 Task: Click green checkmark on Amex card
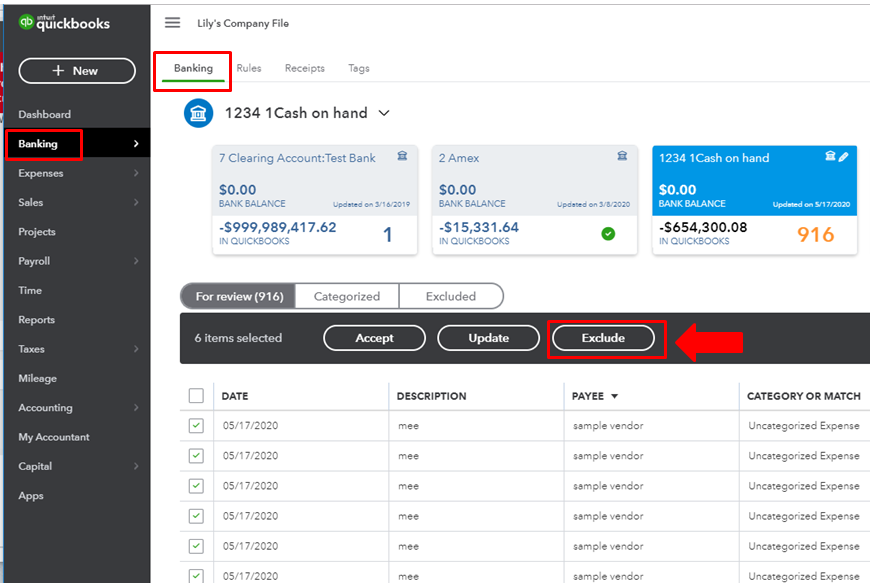[x=608, y=234]
